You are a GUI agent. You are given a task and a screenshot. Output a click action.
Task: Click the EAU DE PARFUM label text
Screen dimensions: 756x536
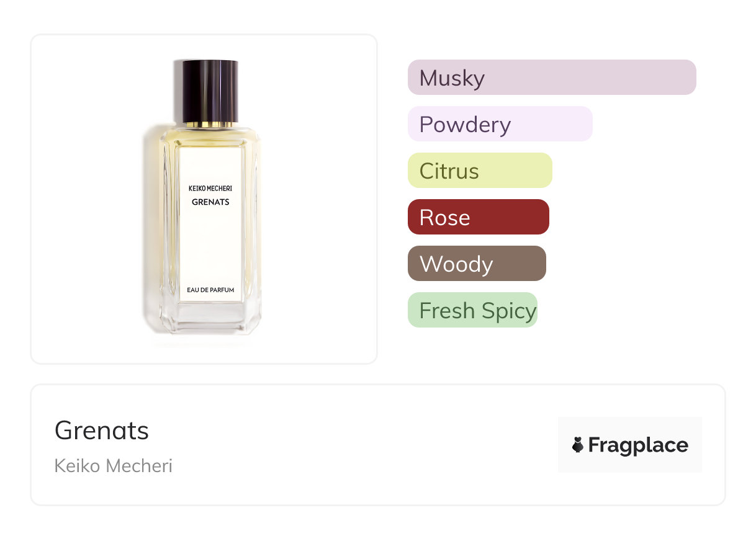[x=210, y=290]
